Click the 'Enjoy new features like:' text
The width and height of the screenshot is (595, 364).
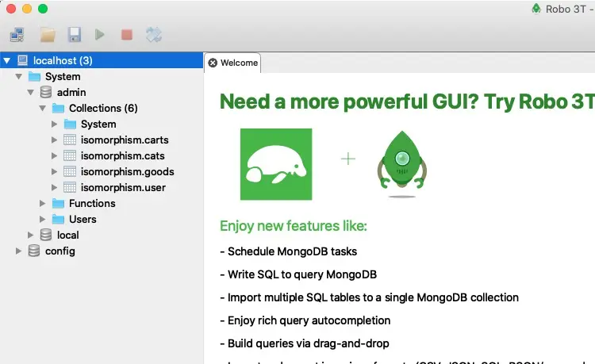pyautogui.click(x=294, y=226)
